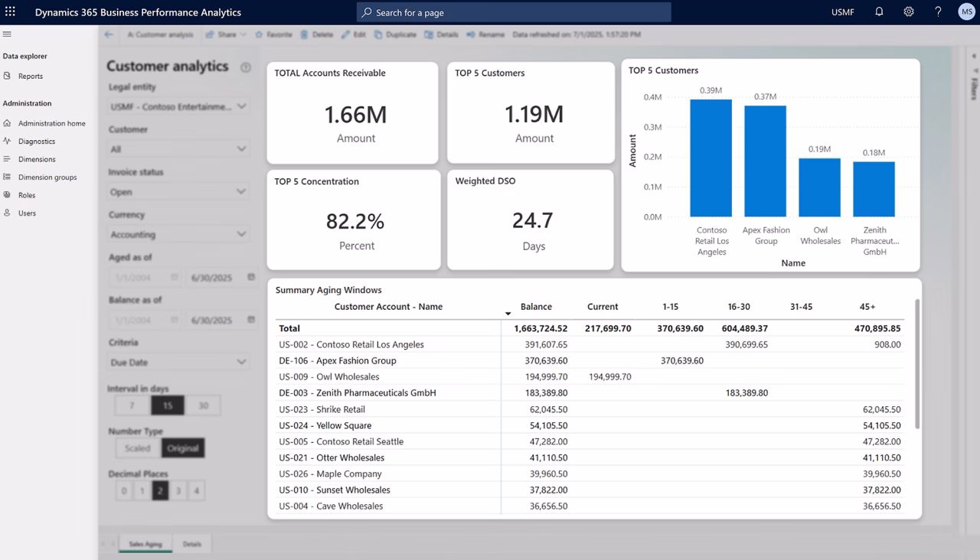Set interval in days to 7
The height and width of the screenshot is (560, 980).
(x=132, y=405)
